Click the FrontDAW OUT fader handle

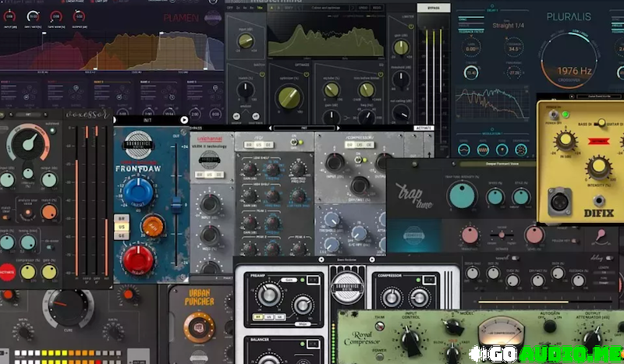click(176, 204)
